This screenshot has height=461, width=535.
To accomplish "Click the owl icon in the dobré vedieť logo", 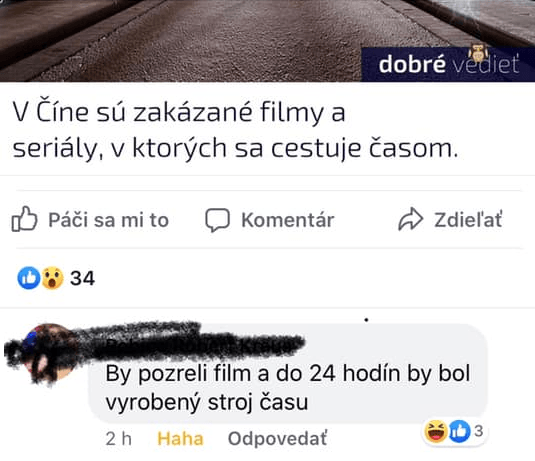I will [478, 54].
